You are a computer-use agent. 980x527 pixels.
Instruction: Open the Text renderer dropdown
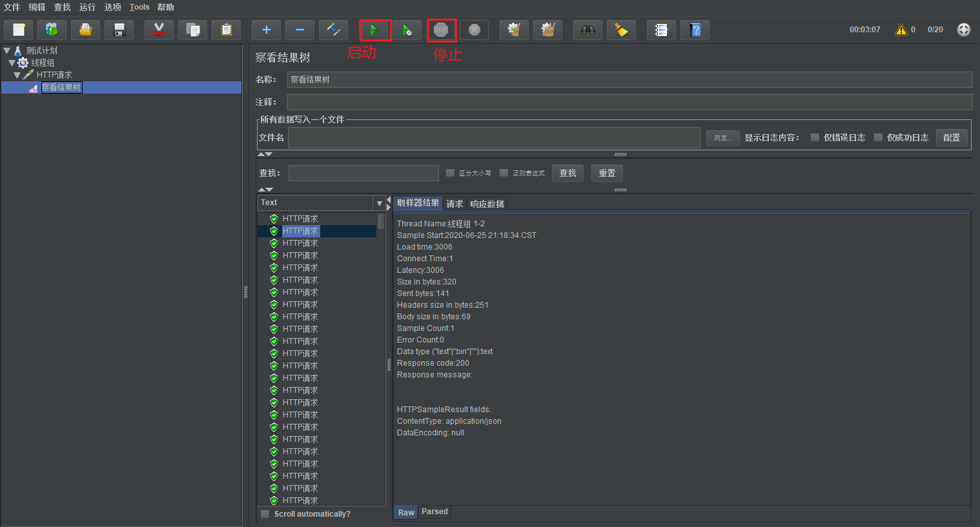click(379, 203)
